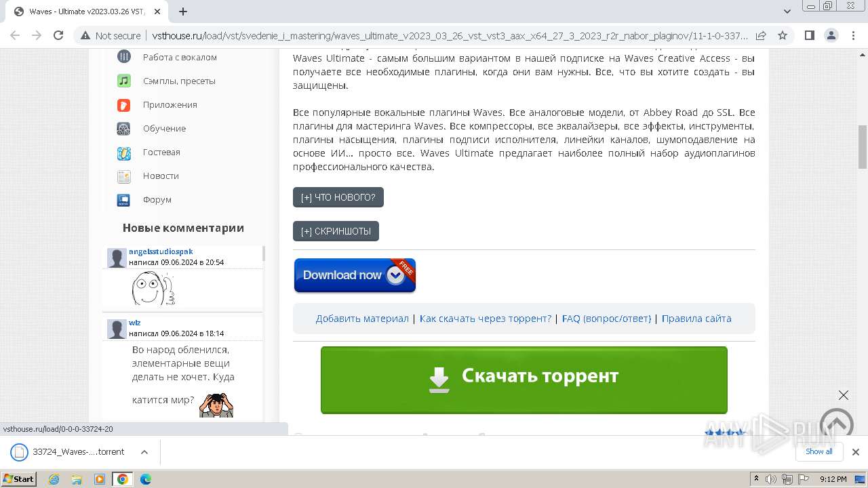
Task: Close the overlay ad with X
Action: (843, 394)
